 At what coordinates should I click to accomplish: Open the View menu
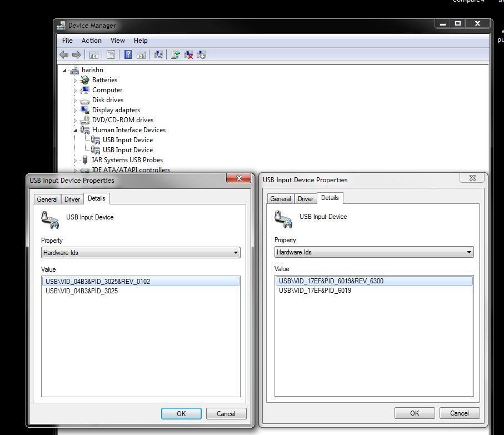coord(118,41)
